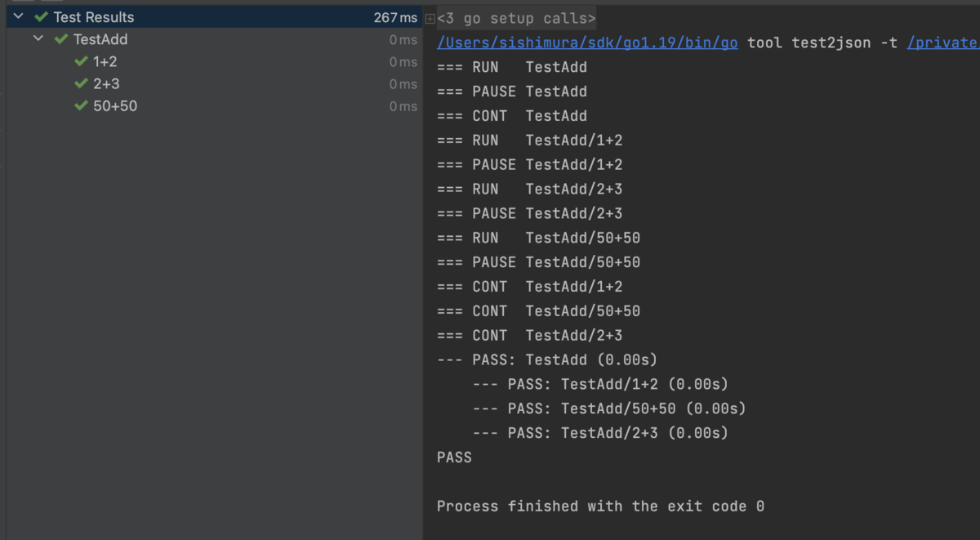Select the TestAdd test label in tree

(x=100, y=39)
